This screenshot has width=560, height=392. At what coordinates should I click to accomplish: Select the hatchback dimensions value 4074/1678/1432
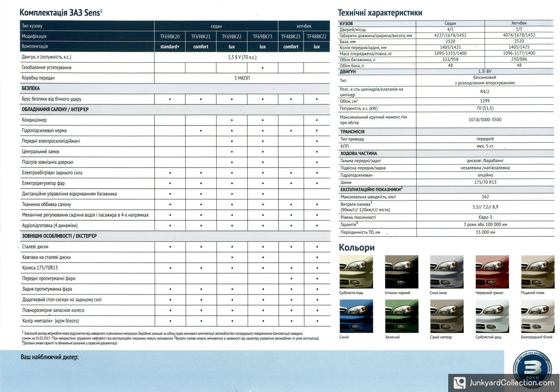(519, 35)
